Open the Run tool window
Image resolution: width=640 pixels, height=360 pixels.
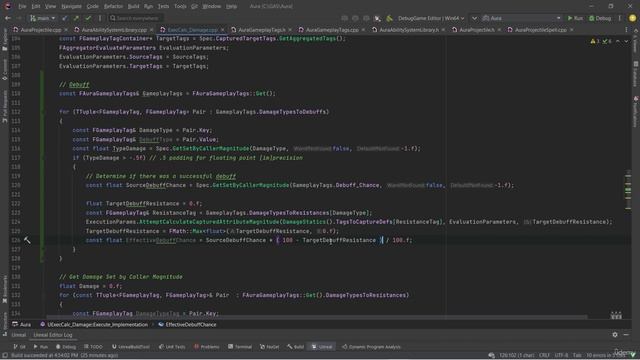click(x=41, y=347)
